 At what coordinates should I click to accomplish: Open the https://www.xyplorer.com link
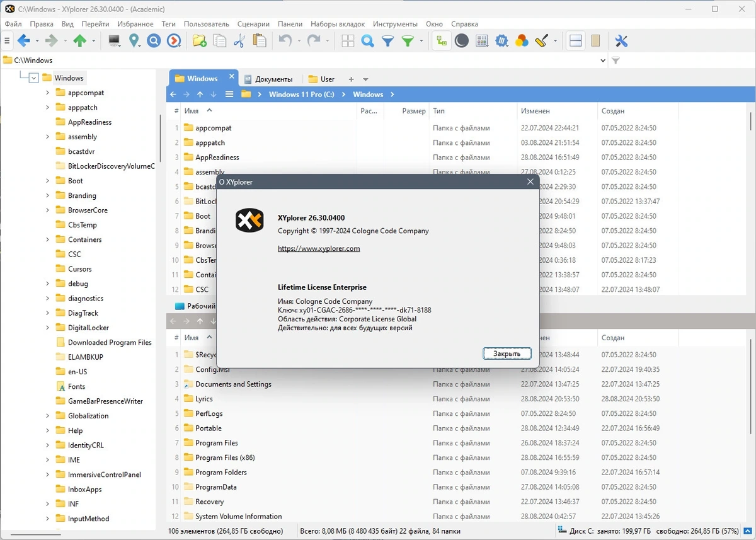tap(319, 248)
